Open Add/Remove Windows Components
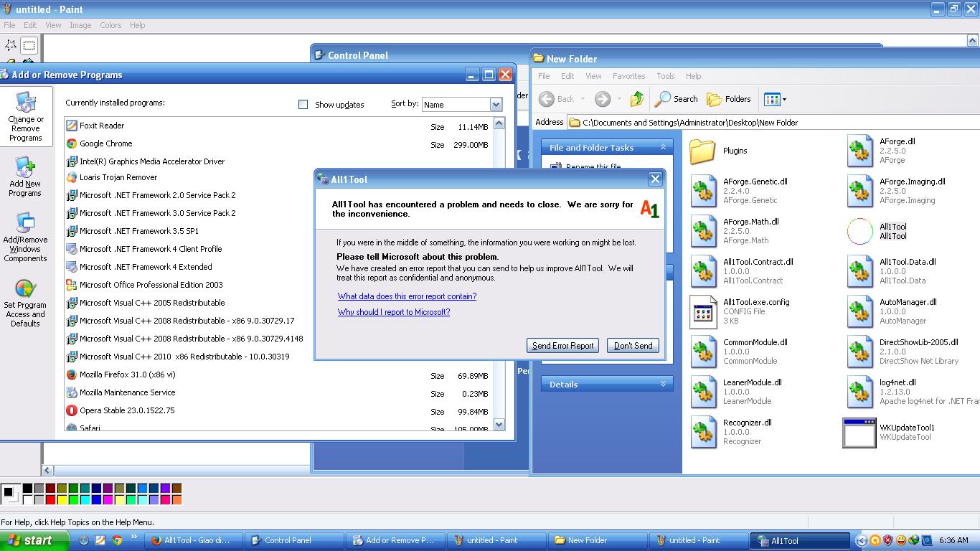The image size is (980, 551). pyautogui.click(x=25, y=237)
